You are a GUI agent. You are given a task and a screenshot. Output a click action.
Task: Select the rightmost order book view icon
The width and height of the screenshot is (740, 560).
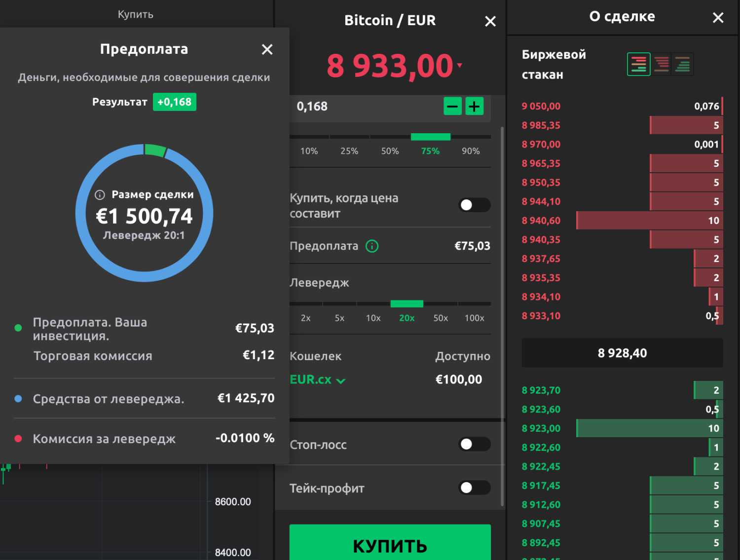[683, 64]
